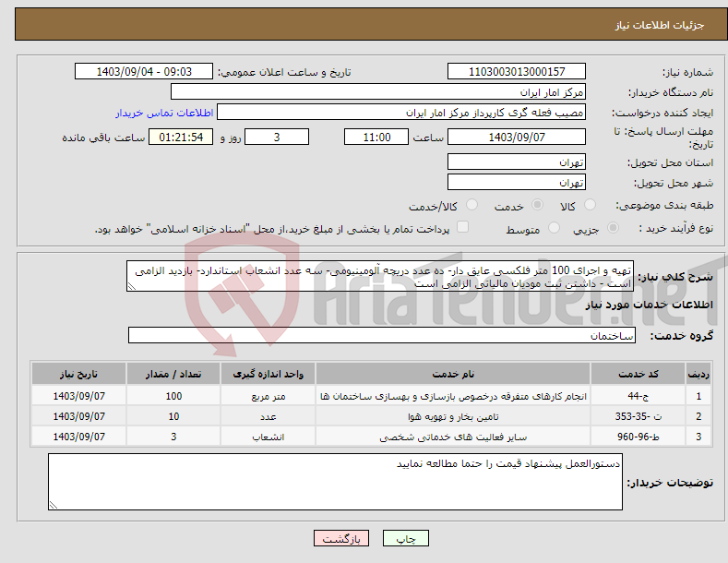The height and width of the screenshot is (563, 728).
Task: Click the announcement date field 1403/09/04 - 09:03
Action: point(144,72)
